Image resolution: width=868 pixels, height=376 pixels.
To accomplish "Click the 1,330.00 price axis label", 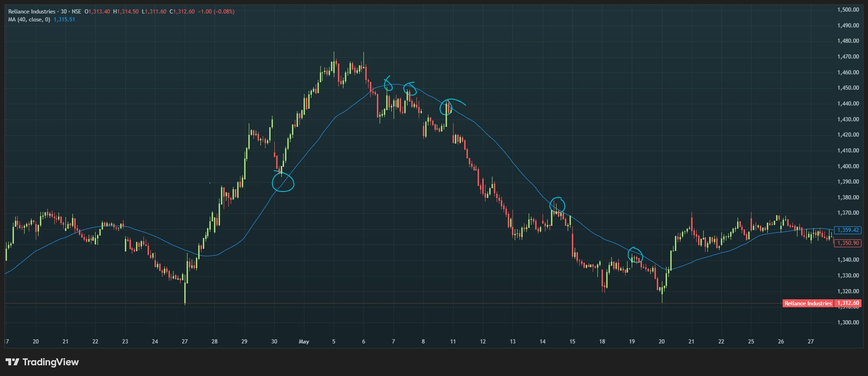I will (848, 276).
